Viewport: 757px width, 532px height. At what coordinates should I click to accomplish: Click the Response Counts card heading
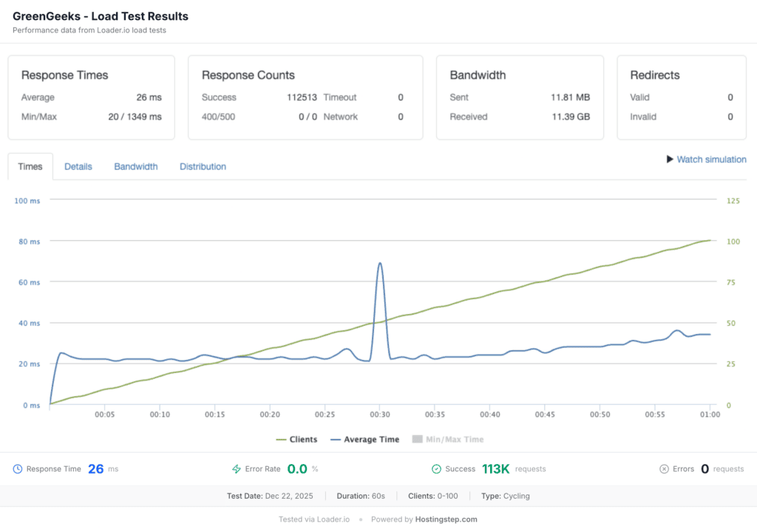click(248, 75)
